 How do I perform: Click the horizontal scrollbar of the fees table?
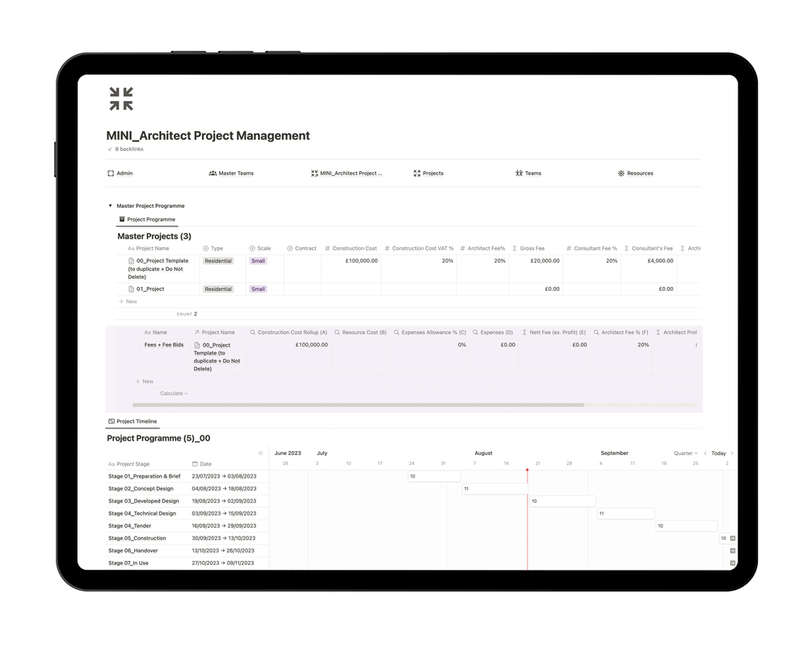point(359,405)
